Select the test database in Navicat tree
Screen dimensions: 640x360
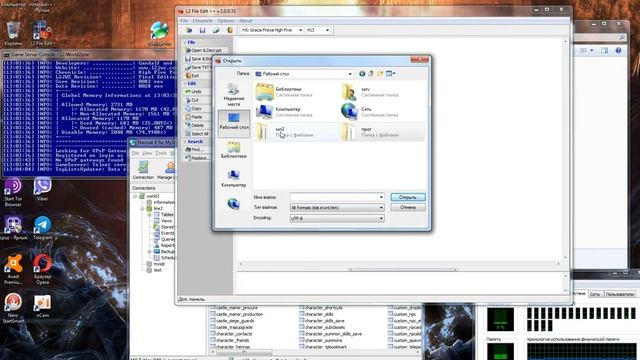click(x=158, y=270)
